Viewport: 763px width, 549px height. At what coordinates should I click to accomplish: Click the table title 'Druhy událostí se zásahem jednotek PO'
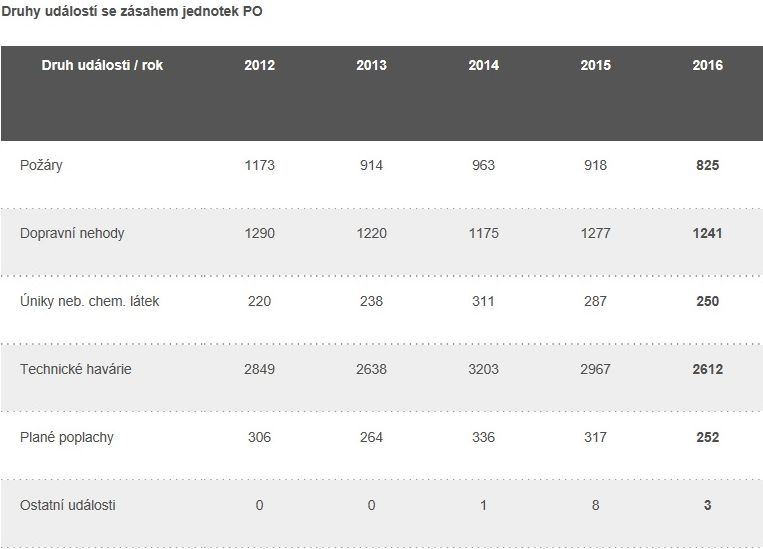(132, 11)
